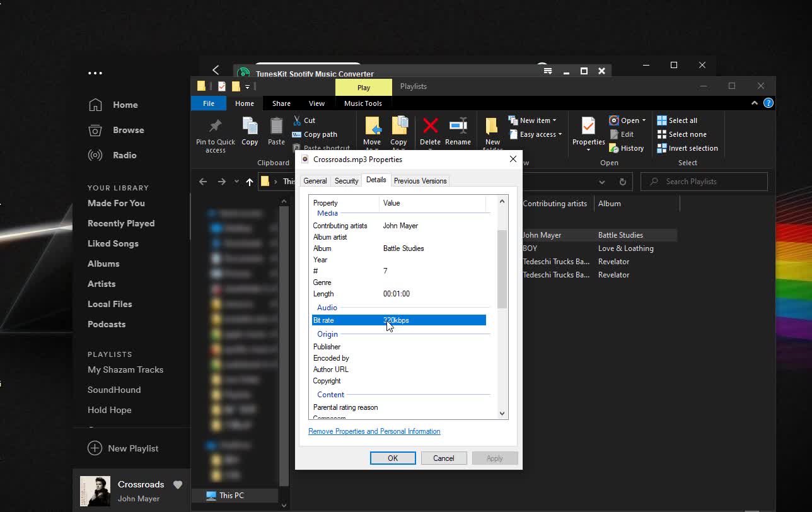
Task: Click Move to ribbon button
Action: click(x=372, y=134)
